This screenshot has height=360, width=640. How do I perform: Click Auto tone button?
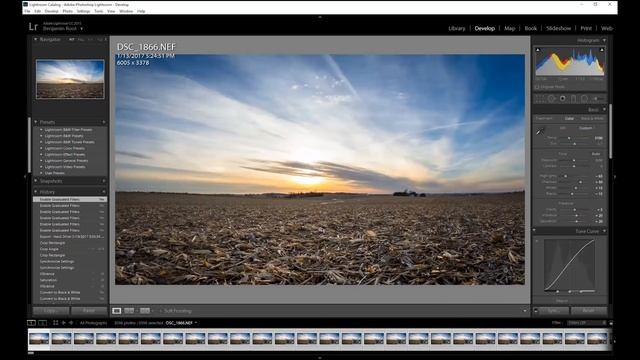click(596, 154)
